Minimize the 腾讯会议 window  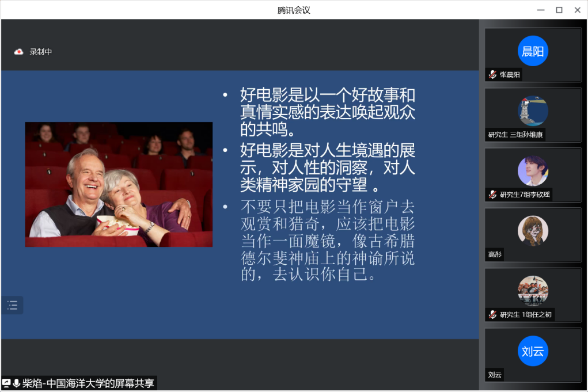coord(540,10)
